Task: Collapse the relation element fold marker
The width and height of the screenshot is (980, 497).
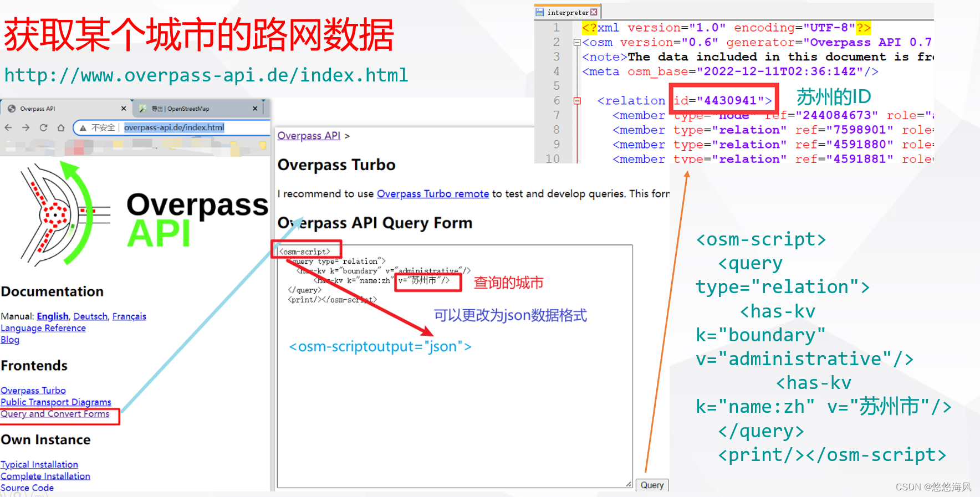Action: point(576,101)
